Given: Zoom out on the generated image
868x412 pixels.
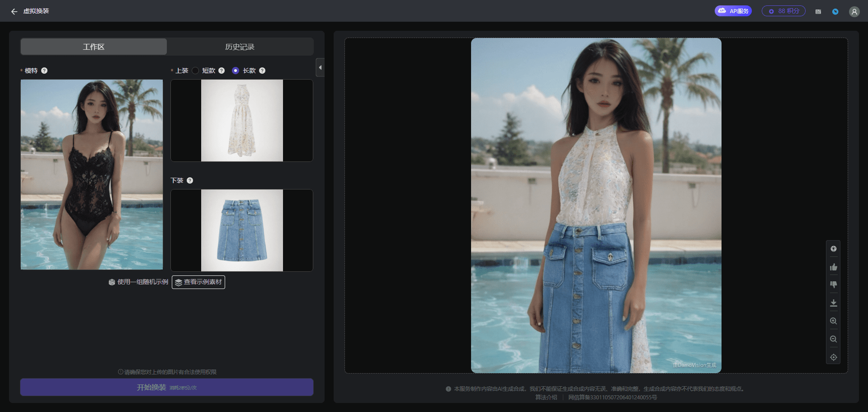Looking at the screenshot, I should (x=833, y=339).
